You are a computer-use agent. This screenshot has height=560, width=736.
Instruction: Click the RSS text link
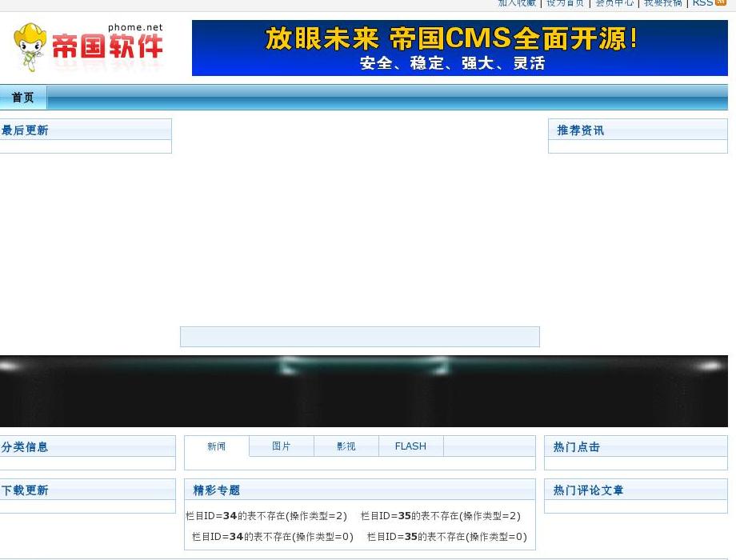(702, 2)
